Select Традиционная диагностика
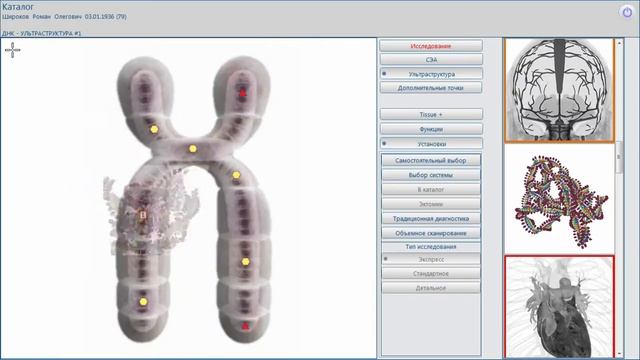The image size is (640, 360). [x=431, y=218]
